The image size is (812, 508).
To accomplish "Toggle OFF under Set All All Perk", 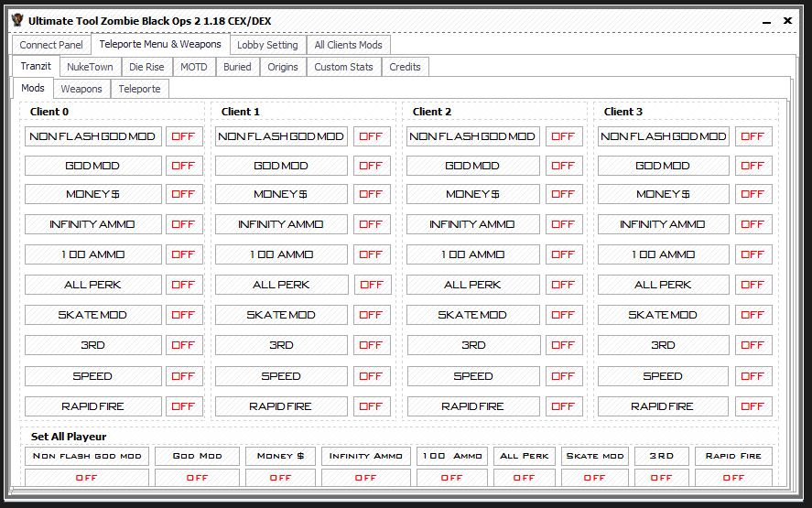I will [524, 478].
